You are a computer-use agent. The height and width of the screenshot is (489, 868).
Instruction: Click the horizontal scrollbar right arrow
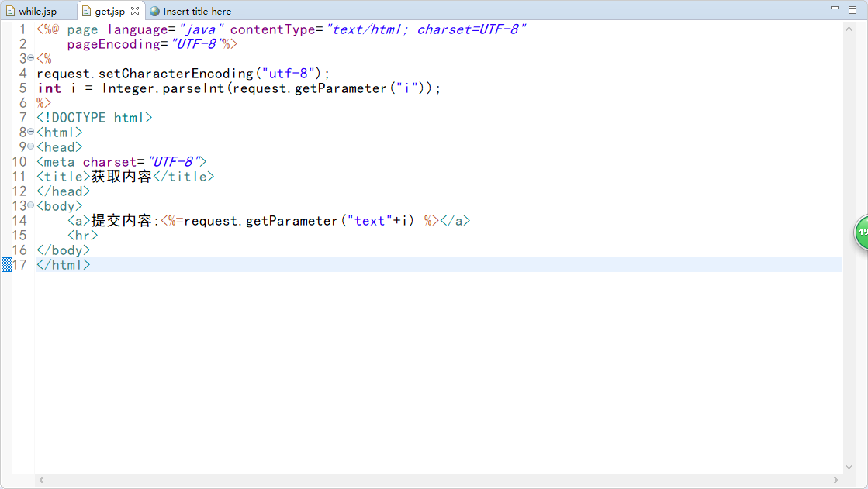[x=836, y=480]
